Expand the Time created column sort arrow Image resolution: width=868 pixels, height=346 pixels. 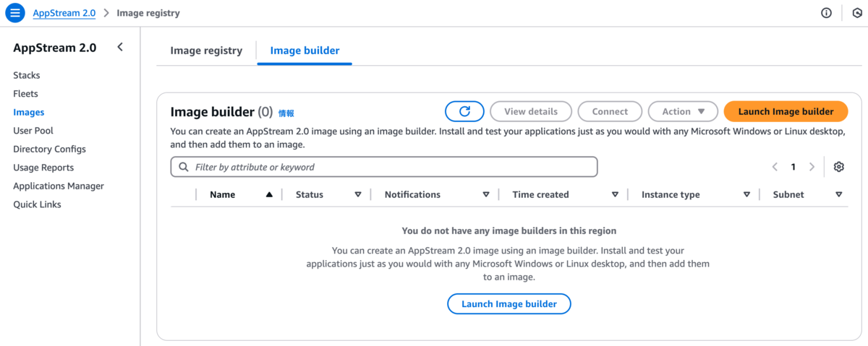(x=615, y=194)
